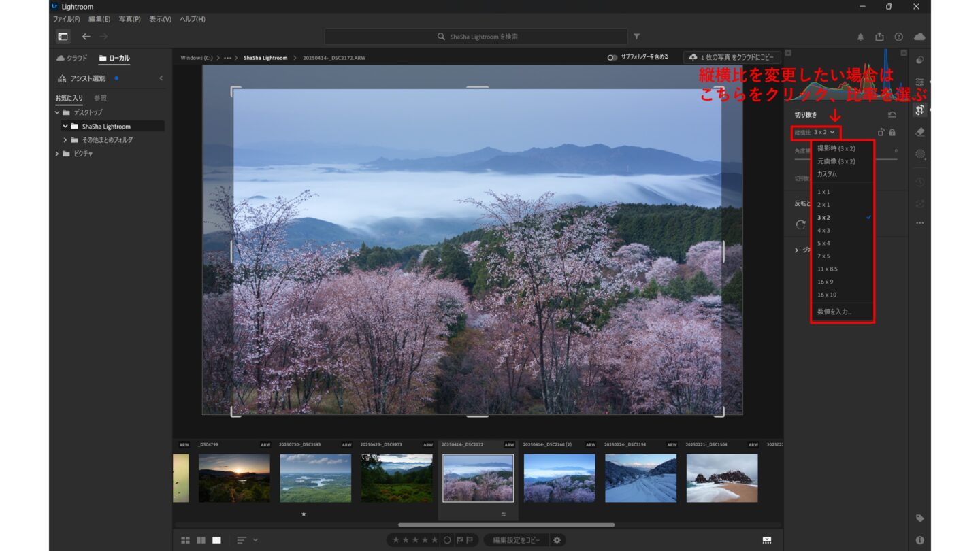This screenshot has height=551, width=980.
Task: Switch to square grid view
Action: pos(185,540)
